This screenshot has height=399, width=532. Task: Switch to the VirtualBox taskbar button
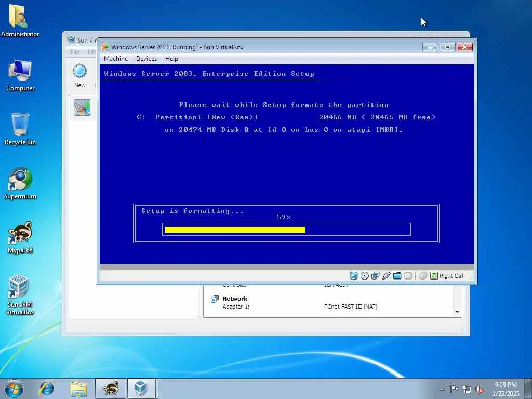pyautogui.click(x=141, y=389)
